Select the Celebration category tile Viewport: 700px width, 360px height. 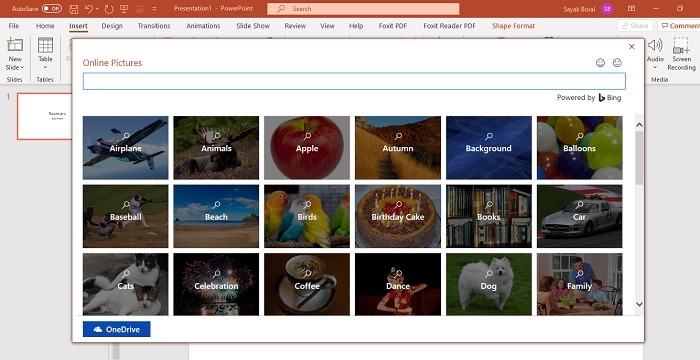click(216, 285)
